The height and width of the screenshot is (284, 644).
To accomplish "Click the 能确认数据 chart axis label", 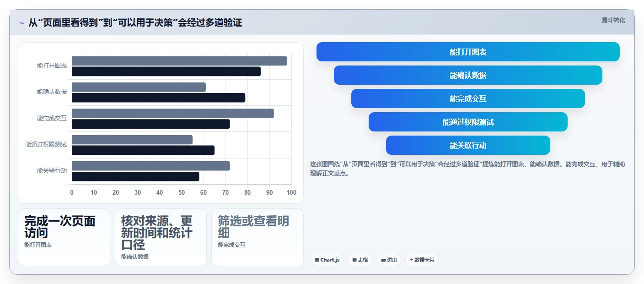I will [x=52, y=92].
